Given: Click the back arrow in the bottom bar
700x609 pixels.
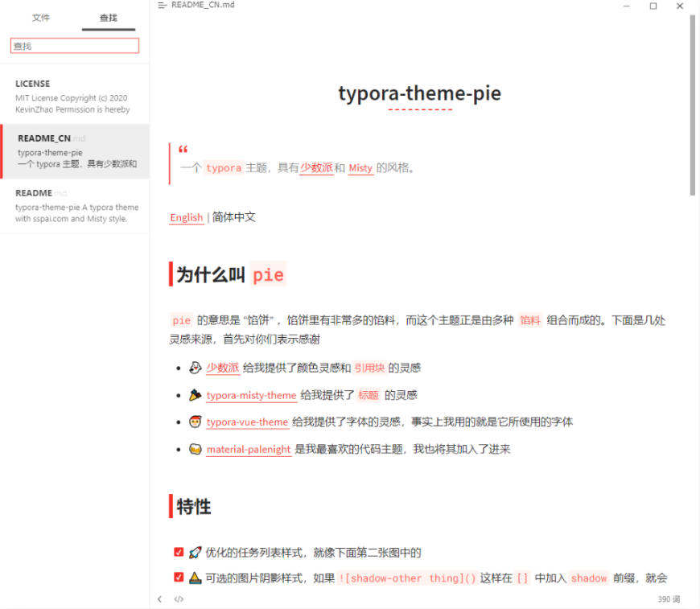Looking at the screenshot, I should click(160, 599).
